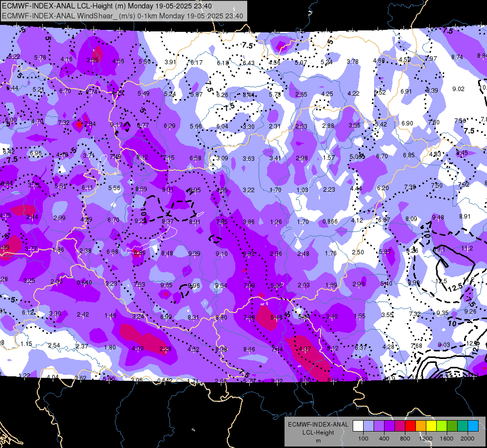Click the grid point value 13.1
Viewport: 487px width, 448px height.
[440, 250]
